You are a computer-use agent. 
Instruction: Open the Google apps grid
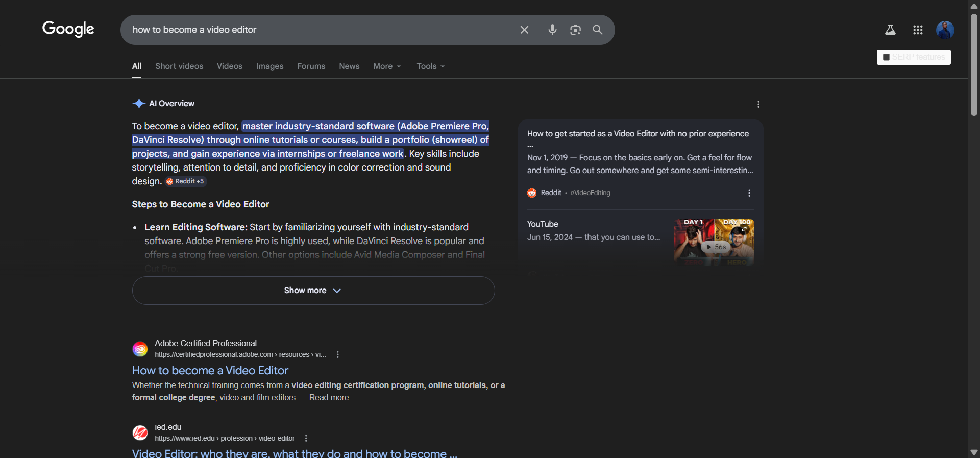pos(918,30)
